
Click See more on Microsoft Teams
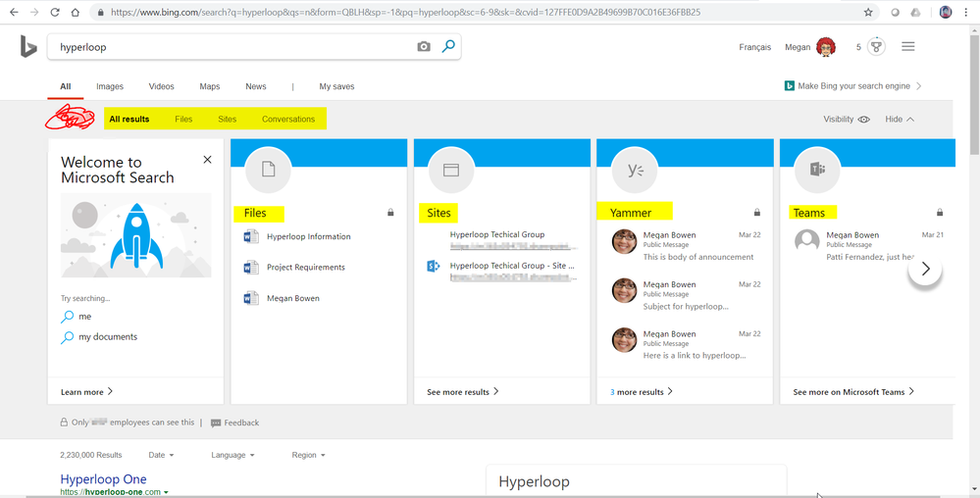click(853, 392)
